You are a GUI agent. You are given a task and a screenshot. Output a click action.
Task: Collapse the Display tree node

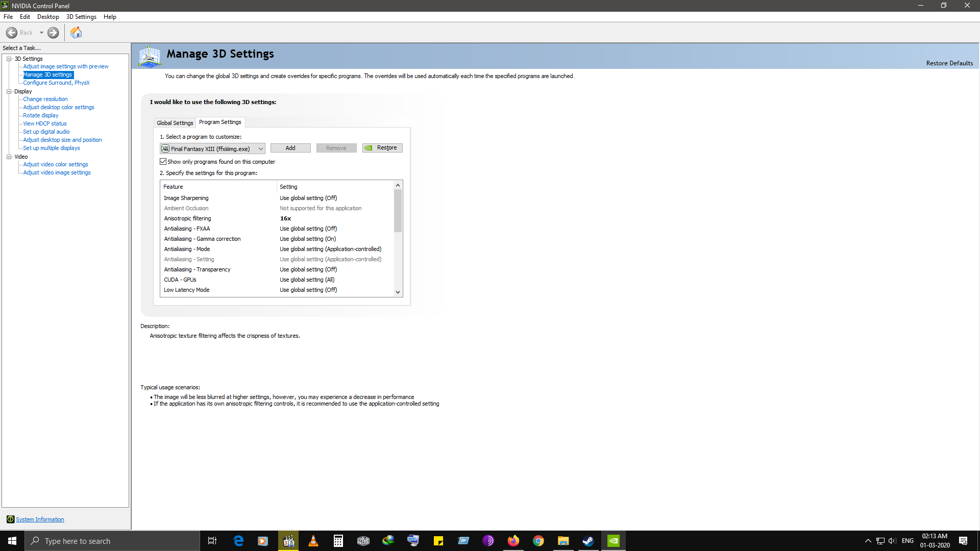point(9,91)
